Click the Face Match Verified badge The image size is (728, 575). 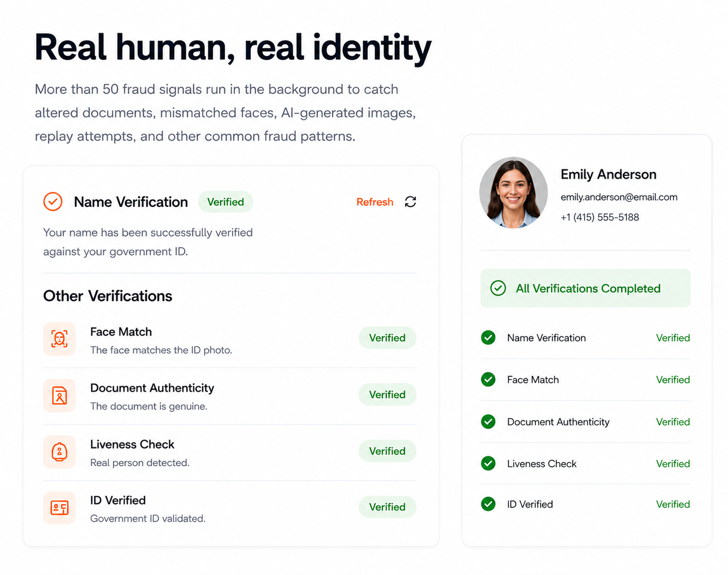tap(387, 338)
